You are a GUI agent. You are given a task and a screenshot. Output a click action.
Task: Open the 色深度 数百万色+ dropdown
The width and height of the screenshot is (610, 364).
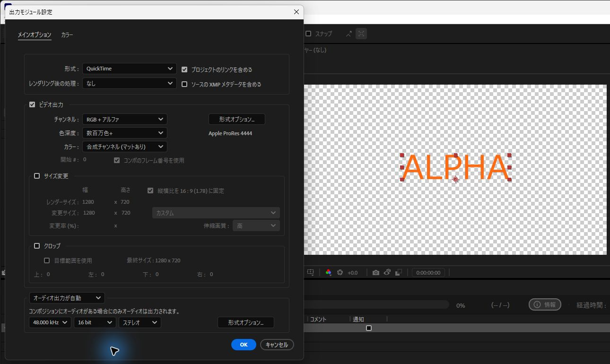coord(125,133)
